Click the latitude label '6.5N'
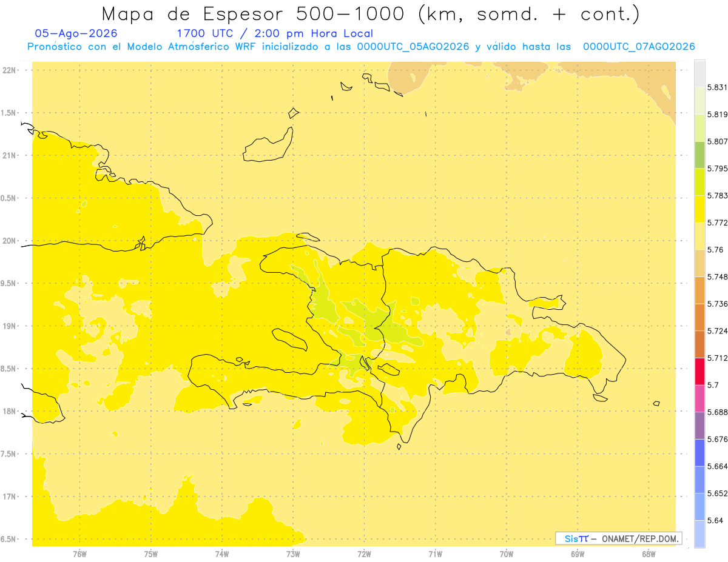Image resolution: width=728 pixels, height=562 pixels. [9, 540]
